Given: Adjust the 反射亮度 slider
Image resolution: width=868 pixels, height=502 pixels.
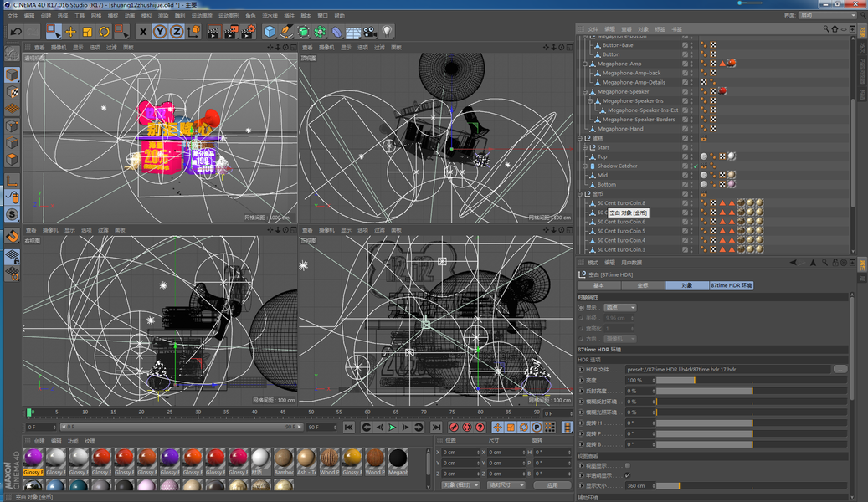Looking at the screenshot, I should click(x=751, y=391).
